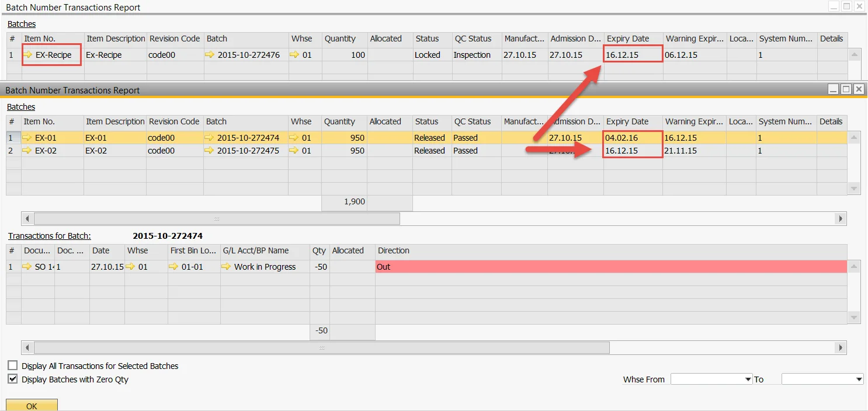Click Batches label in front window
868x411 pixels.
point(21,107)
